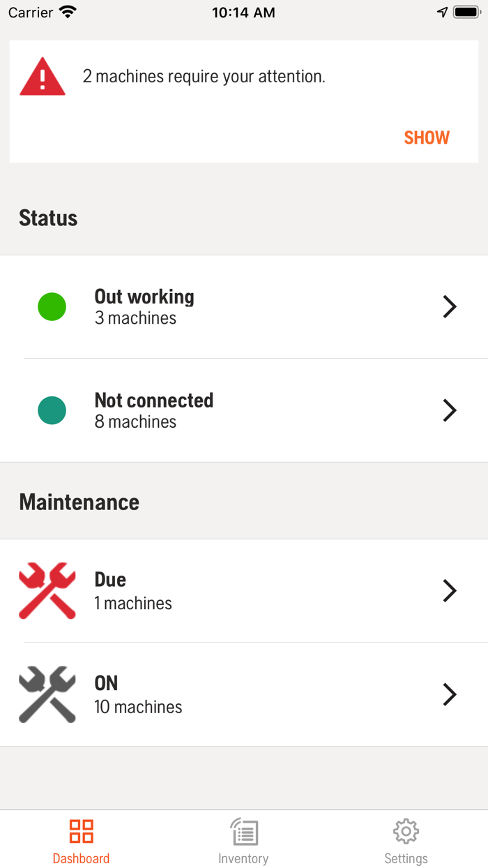Tap the red warning triangle icon

(x=43, y=77)
